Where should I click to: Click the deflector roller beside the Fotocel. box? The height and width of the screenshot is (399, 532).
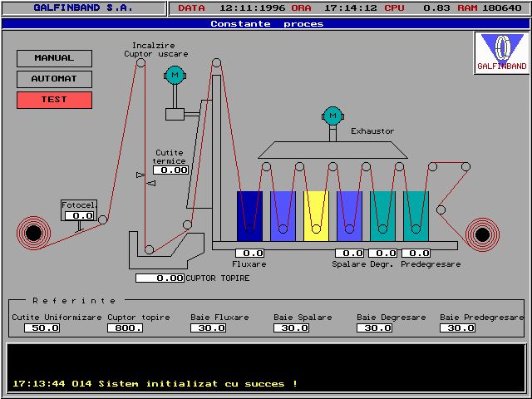(x=103, y=219)
